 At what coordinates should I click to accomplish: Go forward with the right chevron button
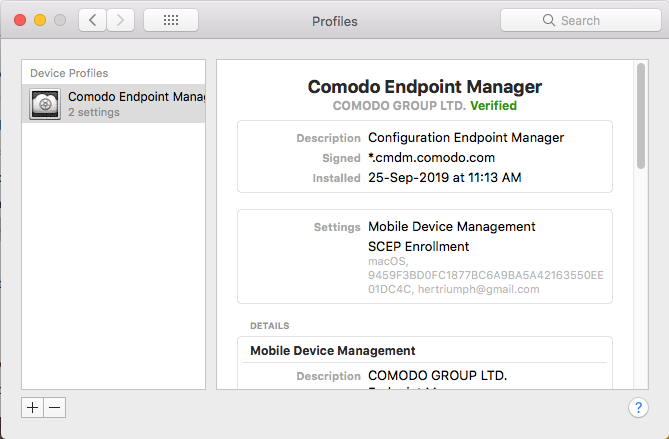tap(120, 20)
